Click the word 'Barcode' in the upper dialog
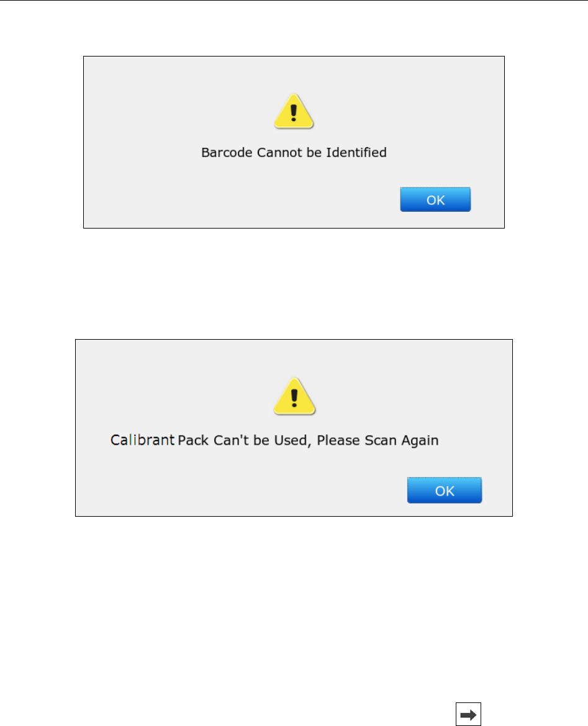Screen dimensions: 588x726 [x=227, y=152]
